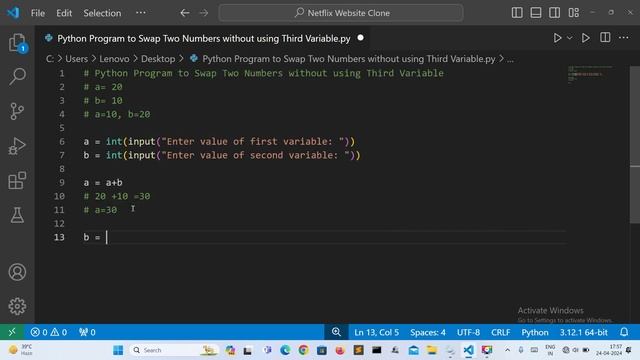The width and height of the screenshot is (640, 360).
Task: Click the 'Enter value of second variable' line
Action: tap(222, 155)
